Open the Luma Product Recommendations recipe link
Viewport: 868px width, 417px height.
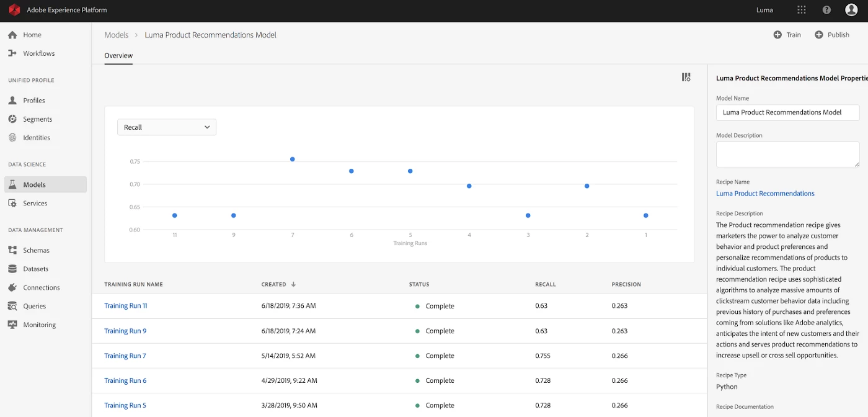point(765,194)
